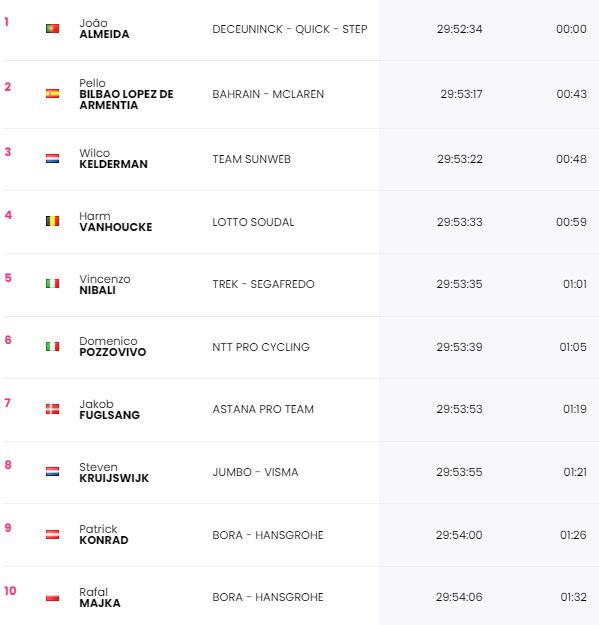Click the Denmark flag beside Jakob Fuglsang
Screen dimensions: 599x625
coord(52,409)
